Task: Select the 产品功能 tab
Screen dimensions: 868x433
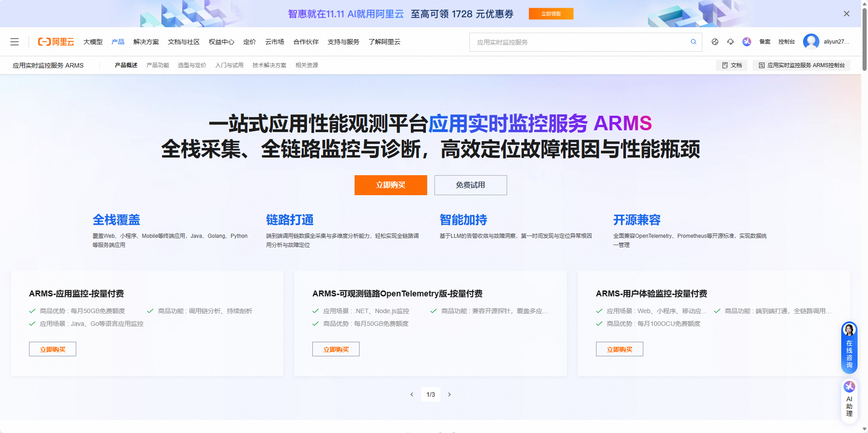Action: click(x=158, y=65)
